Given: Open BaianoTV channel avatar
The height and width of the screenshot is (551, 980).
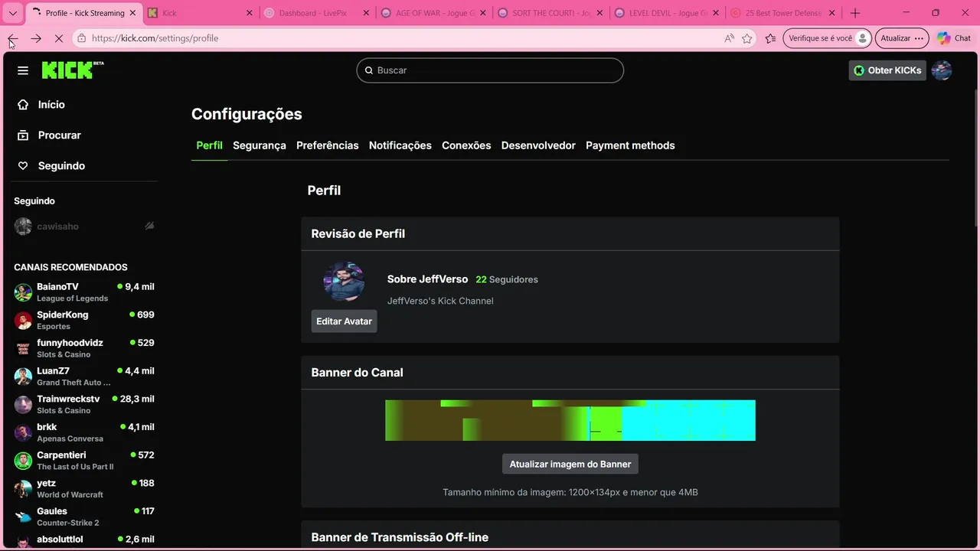Looking at the screenshot, I should [x=23, y=292].
